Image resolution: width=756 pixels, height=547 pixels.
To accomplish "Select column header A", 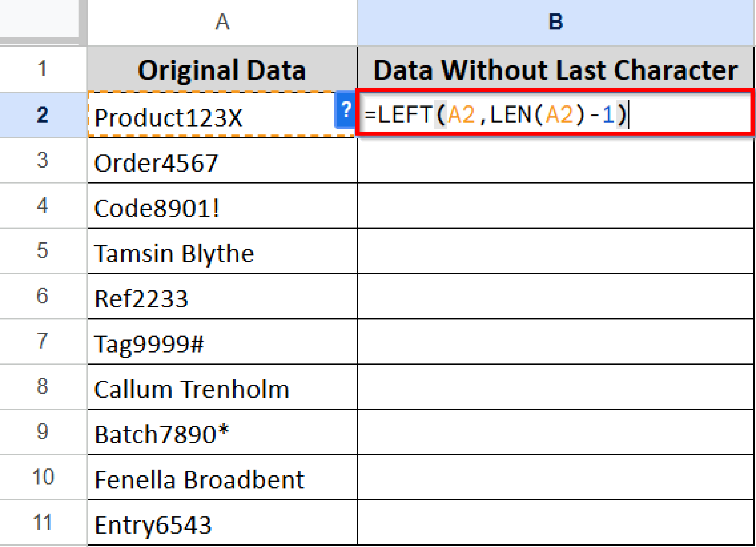I will [x=221, y=22].
